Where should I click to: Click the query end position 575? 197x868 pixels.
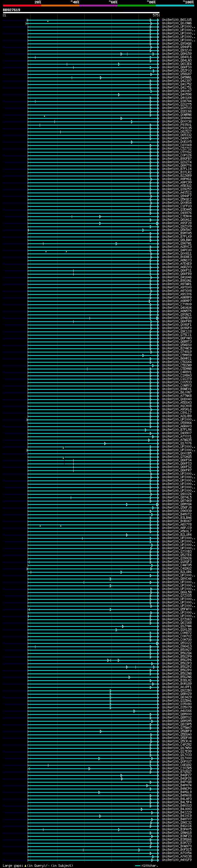(x=155, y=15)
